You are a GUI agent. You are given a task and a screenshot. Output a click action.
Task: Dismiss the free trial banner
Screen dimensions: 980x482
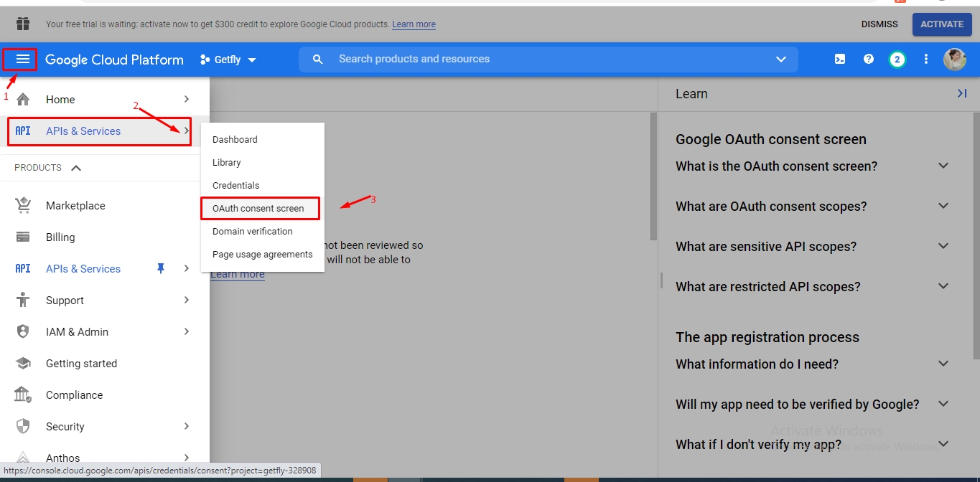[x=879, y=24]
